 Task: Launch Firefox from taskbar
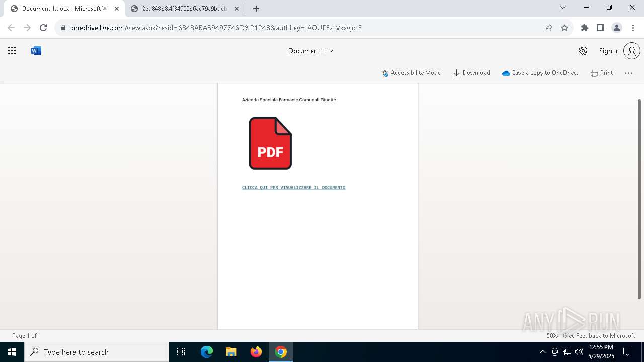[x=256, y=352]
